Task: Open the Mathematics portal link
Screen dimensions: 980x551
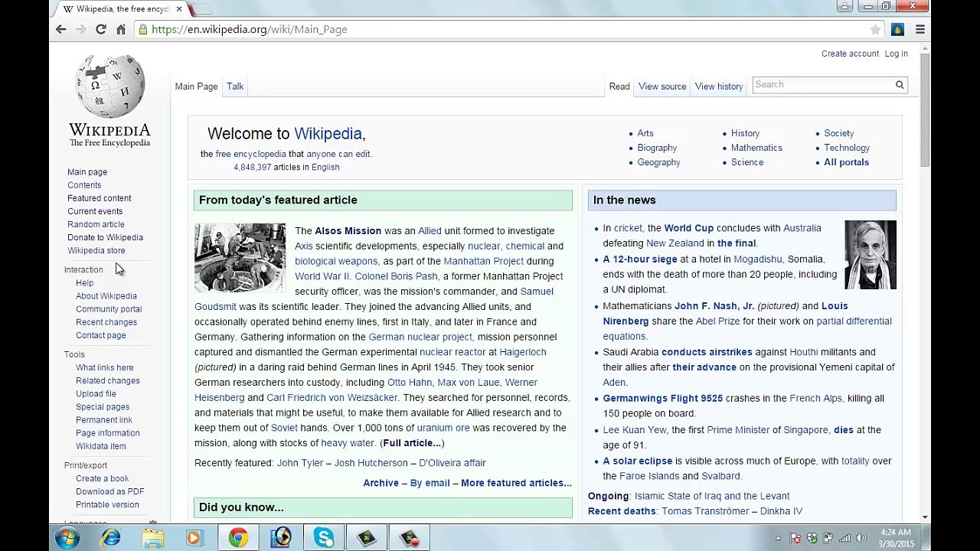Action: pyautogui.click(x=756, y=148)
